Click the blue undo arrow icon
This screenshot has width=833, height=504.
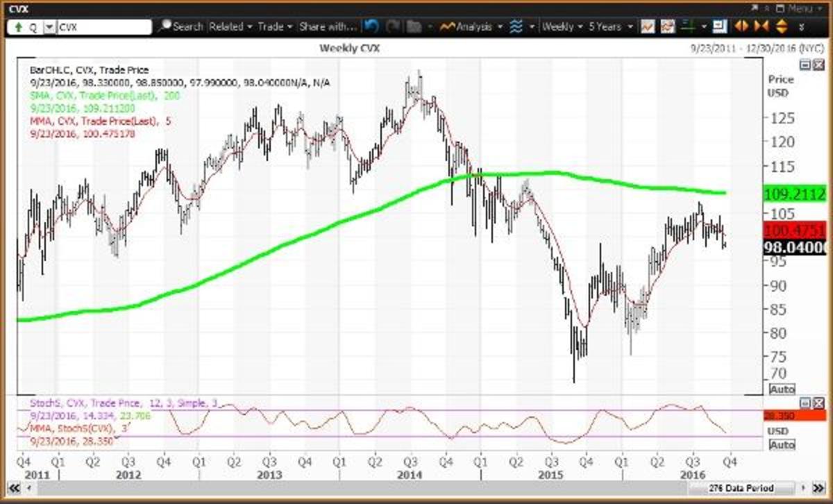[x=371, y=27]
